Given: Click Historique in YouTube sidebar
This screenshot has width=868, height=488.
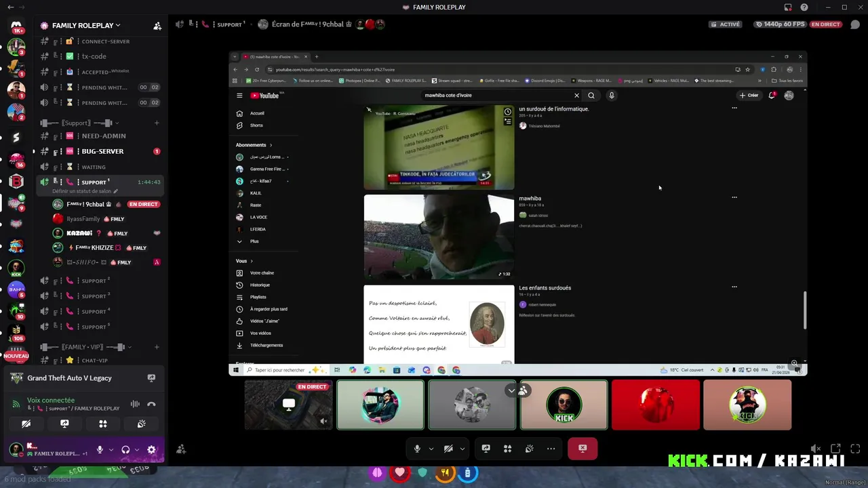Looking at the screenshot, I should click(260, 285).
